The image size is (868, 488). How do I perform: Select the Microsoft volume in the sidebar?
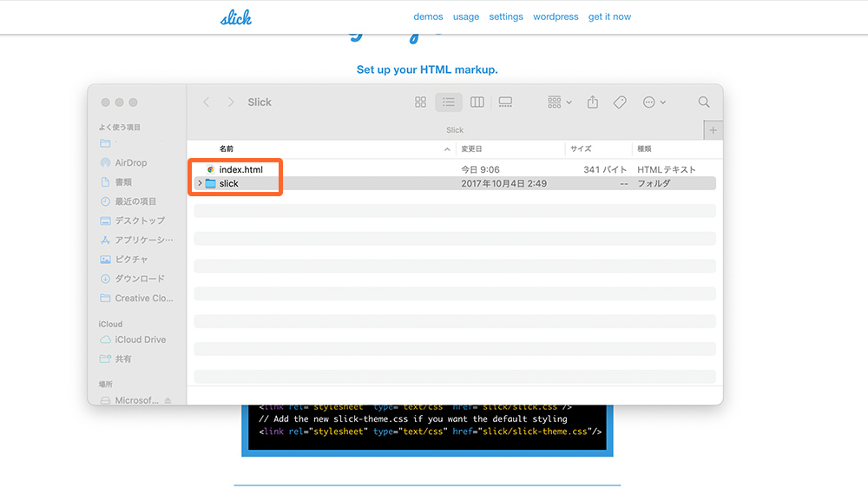pyautogui.click(x=136, y=400)
